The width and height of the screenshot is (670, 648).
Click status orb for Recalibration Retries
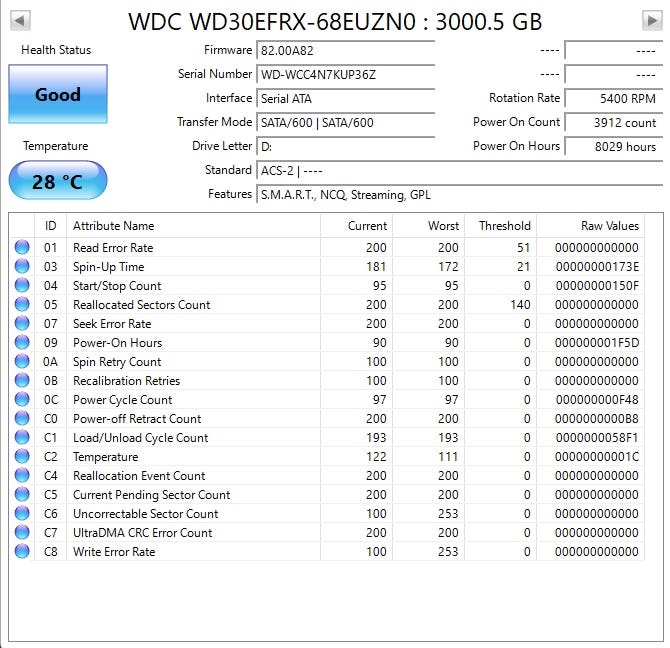coord(22,380)
